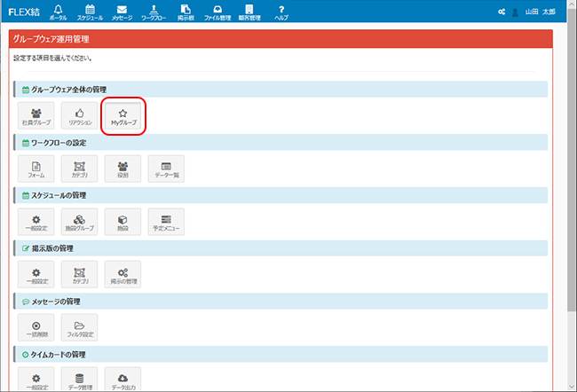The image size is (577, 392).
Task: Open bulletin board 一般設定 gear tile
Action: (x=36, y=275)
